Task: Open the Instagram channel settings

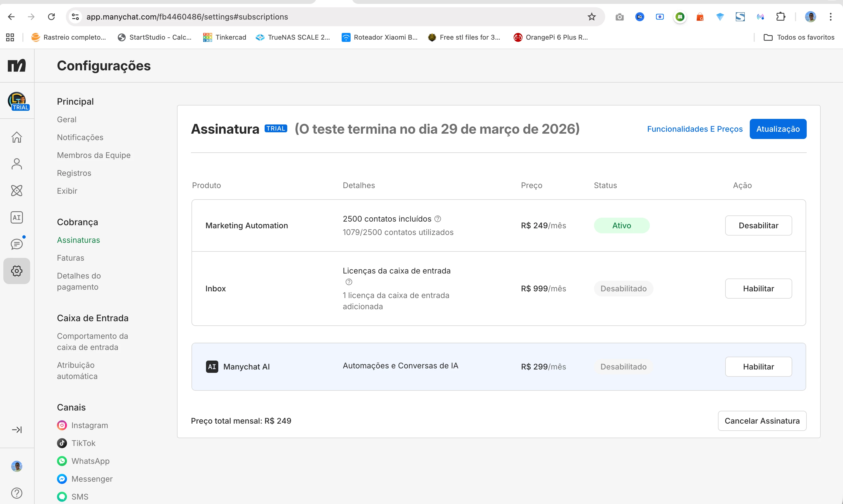Action: click(89, 425)
